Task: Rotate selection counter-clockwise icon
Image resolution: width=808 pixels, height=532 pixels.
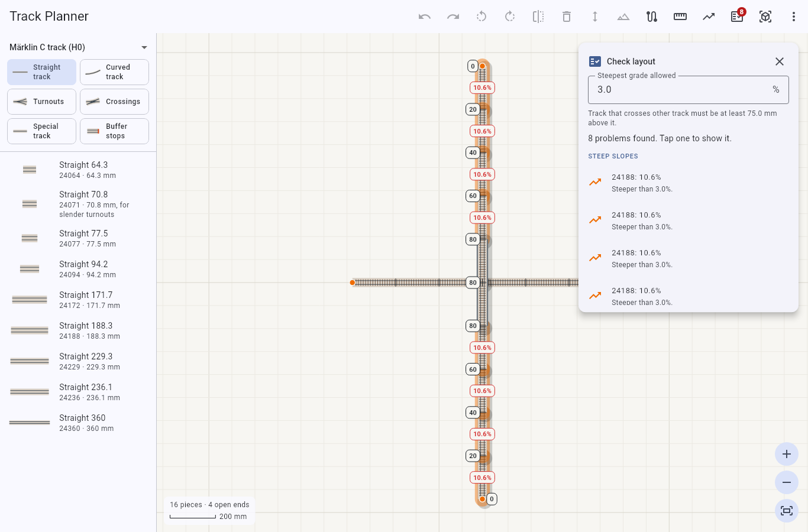Action: (481, 17)
